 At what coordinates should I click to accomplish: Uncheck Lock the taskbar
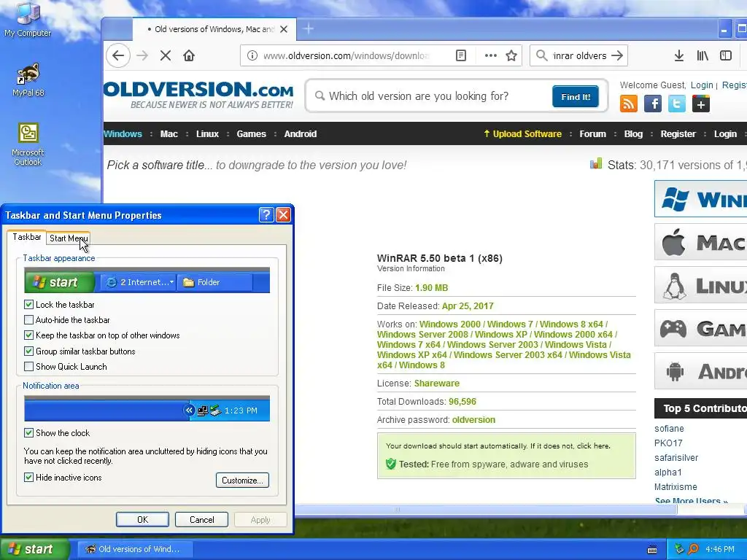point(28,304)
